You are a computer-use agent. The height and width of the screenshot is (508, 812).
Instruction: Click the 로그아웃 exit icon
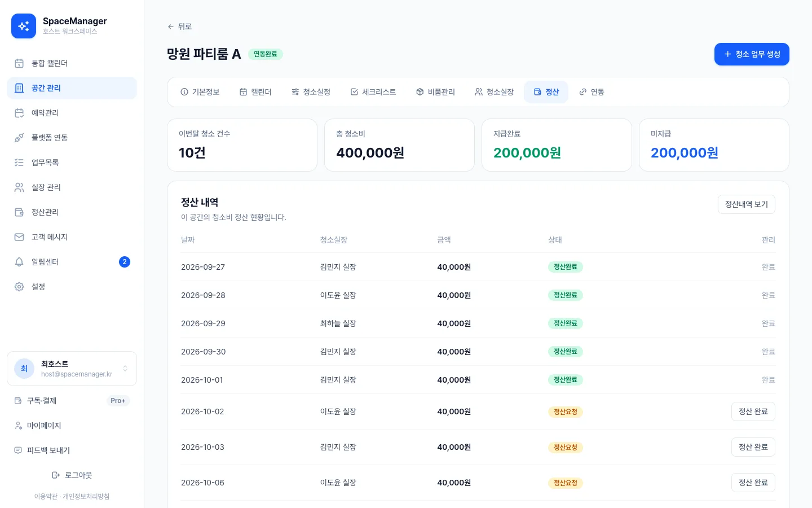[56, 475]
